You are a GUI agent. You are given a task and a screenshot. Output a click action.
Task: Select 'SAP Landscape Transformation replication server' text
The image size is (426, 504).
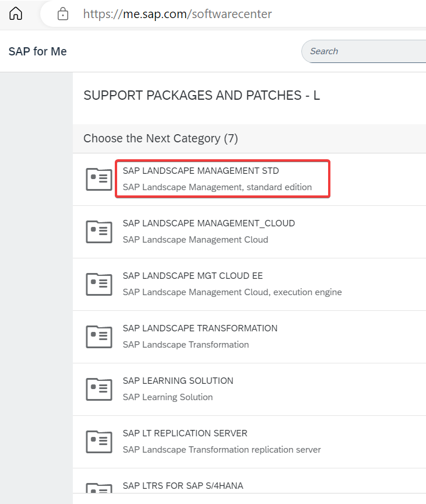pyautogui.click(x=222, y=449)
